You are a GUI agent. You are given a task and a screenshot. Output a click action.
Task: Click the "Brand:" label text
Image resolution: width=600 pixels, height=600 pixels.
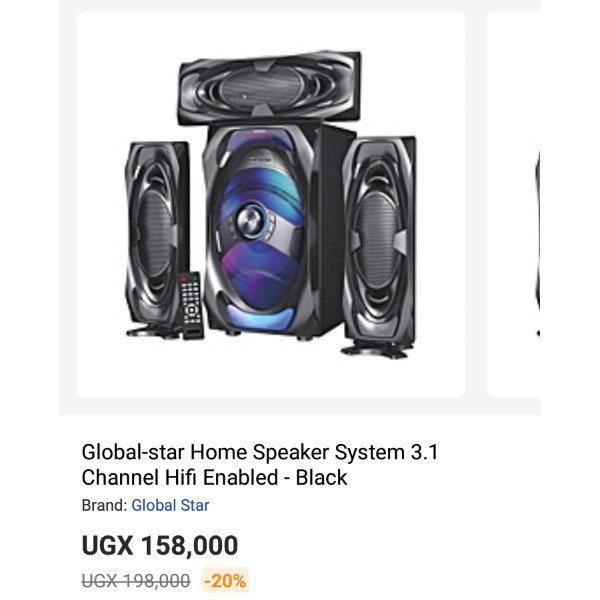point(104,505)
